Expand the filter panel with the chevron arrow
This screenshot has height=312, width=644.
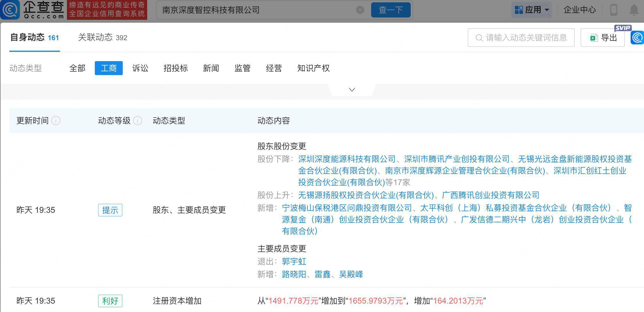(352, 90)
